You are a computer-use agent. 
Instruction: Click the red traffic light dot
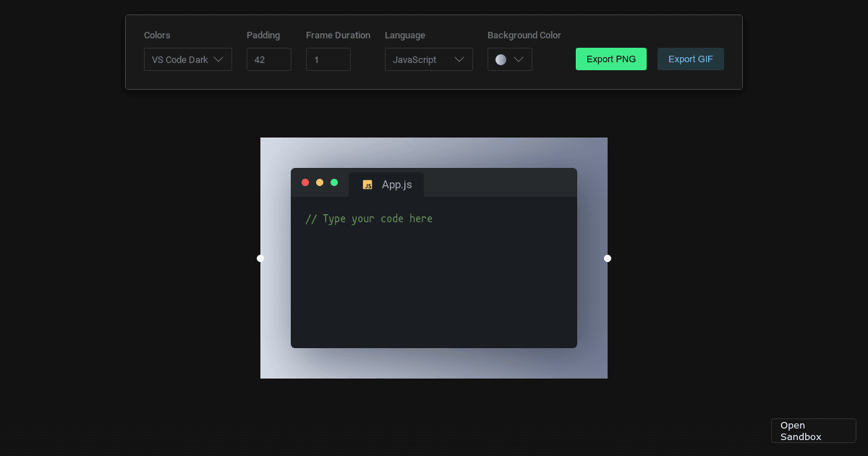pos(305,182)
